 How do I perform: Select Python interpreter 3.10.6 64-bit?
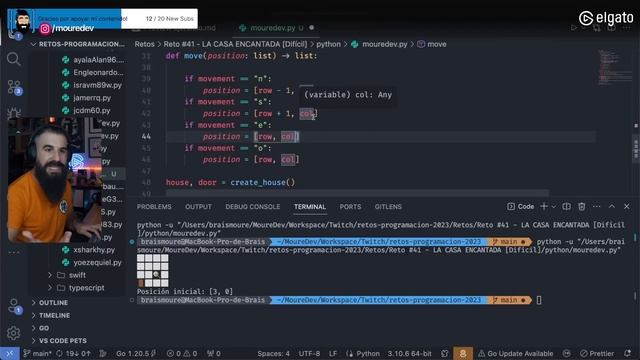[409, 353]
